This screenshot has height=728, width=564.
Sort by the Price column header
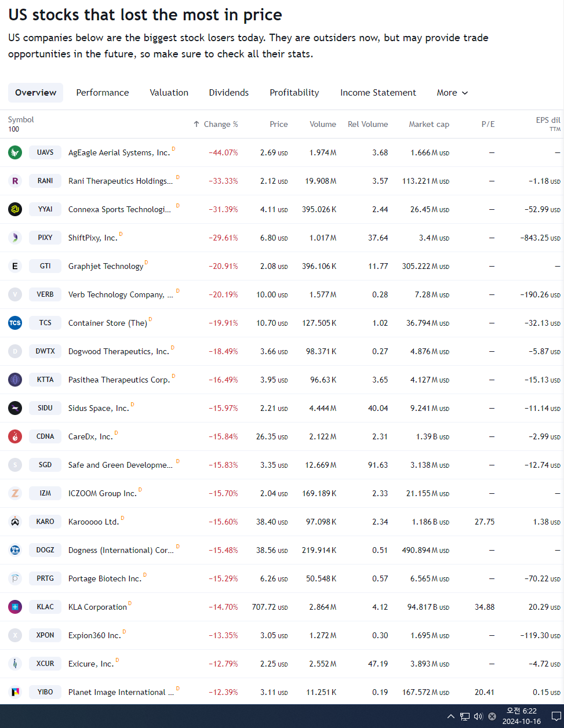coord(278,124)
